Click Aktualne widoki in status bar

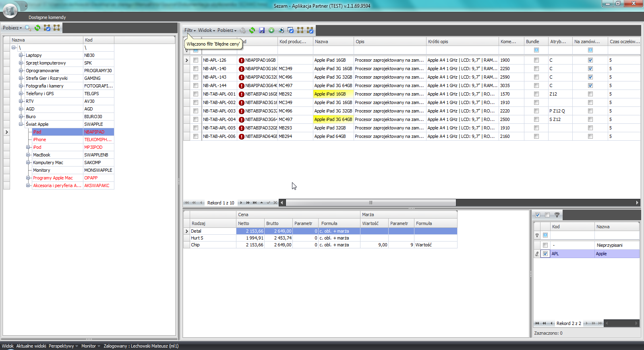pyautogui.click(x=31, y=346)
